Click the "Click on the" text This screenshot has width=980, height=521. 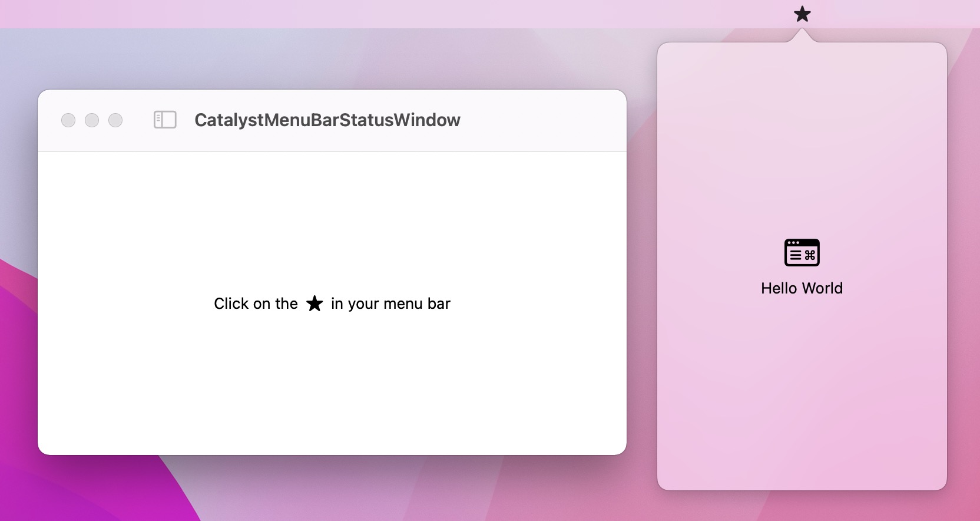(256, 304)
